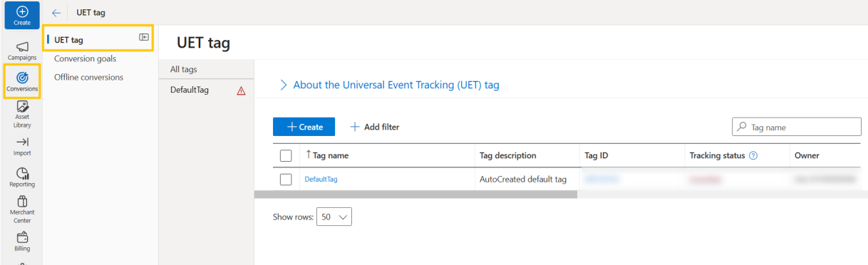Image resolution: width=868 pixels, height=265 pixels.
Task: Toggle the select-all checkbox in table header
Action: (286, 155)
